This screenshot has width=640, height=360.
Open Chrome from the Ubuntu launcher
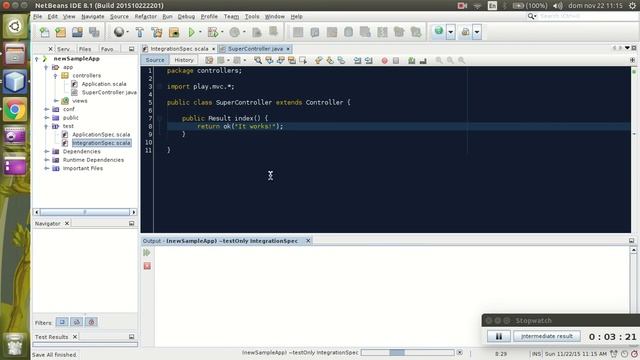point(15,109)
